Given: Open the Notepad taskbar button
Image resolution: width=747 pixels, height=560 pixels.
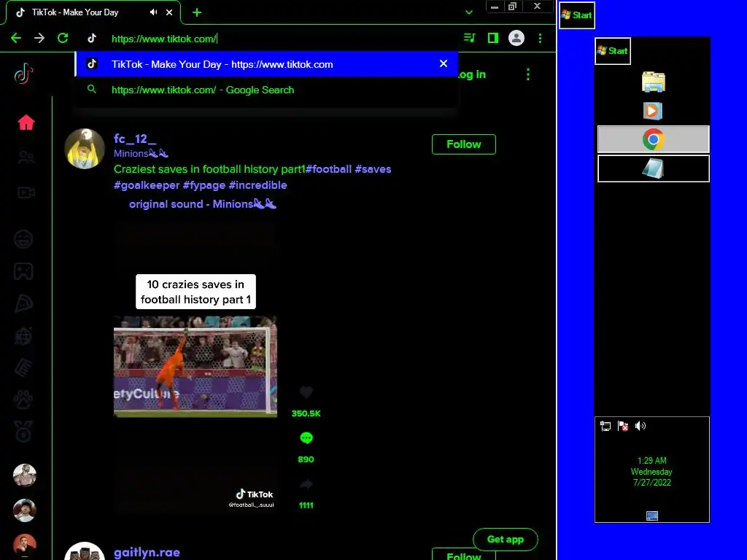Looking at the screenshot, I should (653, 168).
